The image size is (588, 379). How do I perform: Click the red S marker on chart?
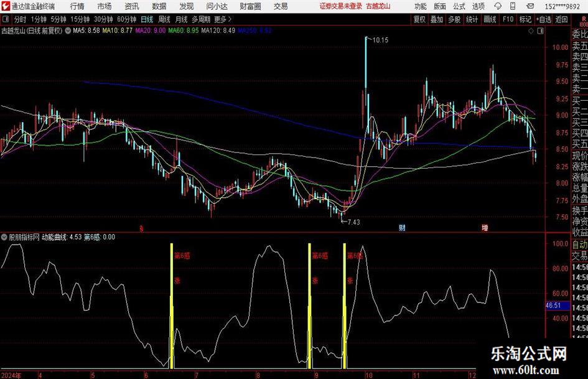pyautogui.click(x=141, y=228)
